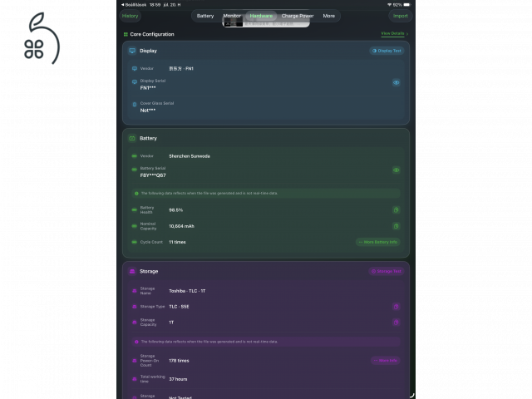
Task: Select the "37 hours" working time
Action: (x=178, y=379)
